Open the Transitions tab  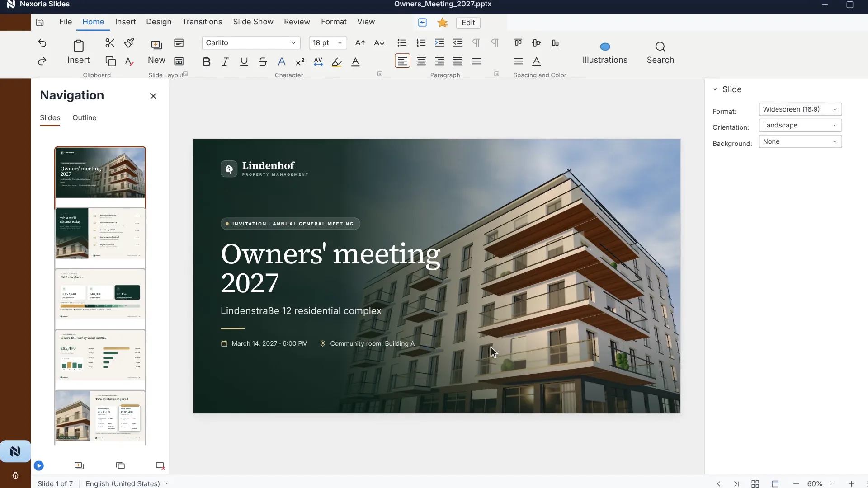tap(202, 22)
